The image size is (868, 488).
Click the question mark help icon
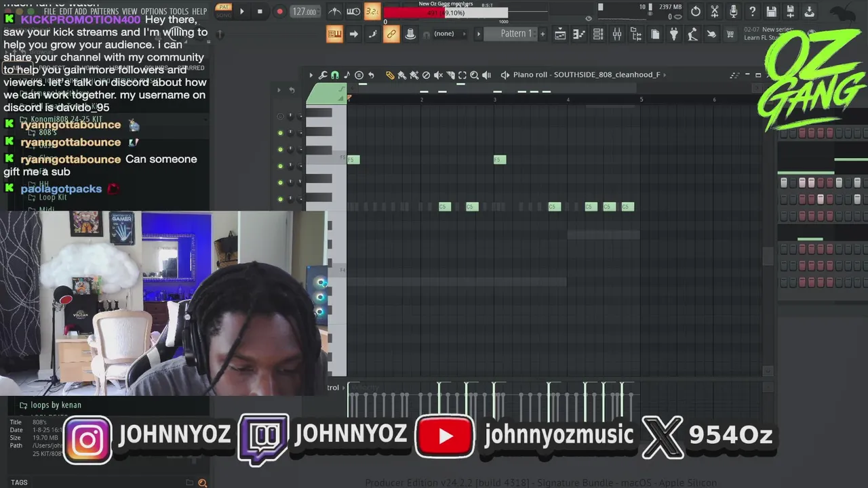[x=752, y=12]
